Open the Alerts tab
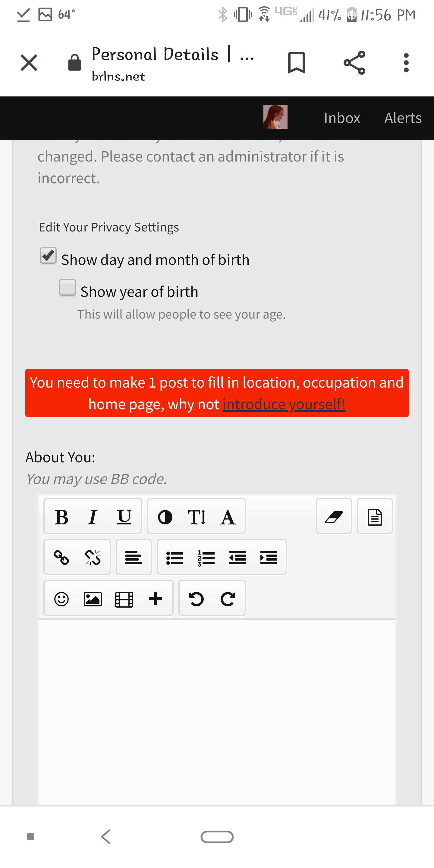 tap(403, 118)
